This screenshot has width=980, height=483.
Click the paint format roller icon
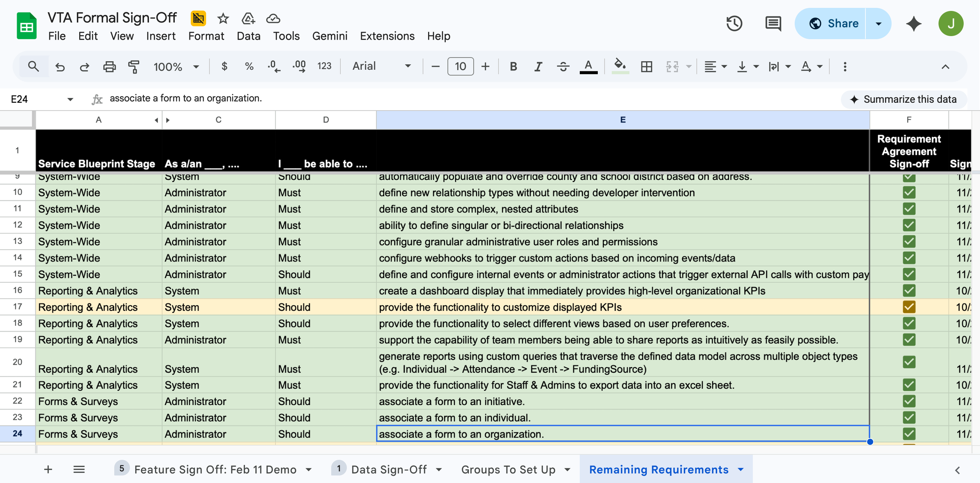pos(134,67)
